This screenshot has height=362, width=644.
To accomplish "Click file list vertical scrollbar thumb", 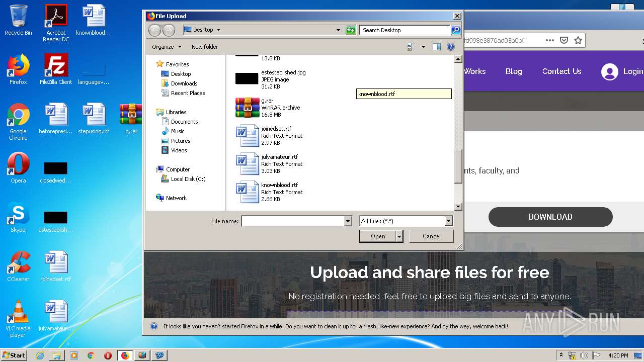I will pyautogui.click(x=458, y=166).
